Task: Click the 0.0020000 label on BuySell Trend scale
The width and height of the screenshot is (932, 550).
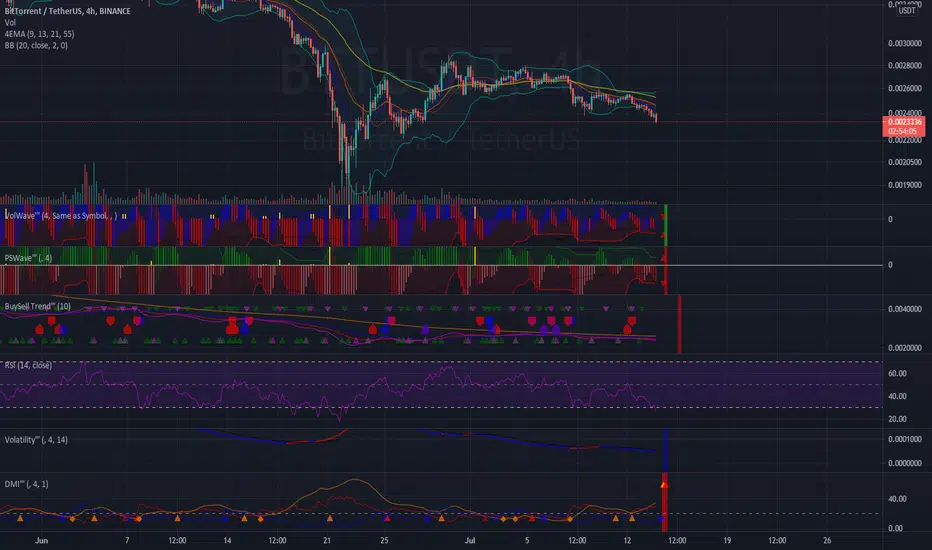Action: click(x=905, y=348)
